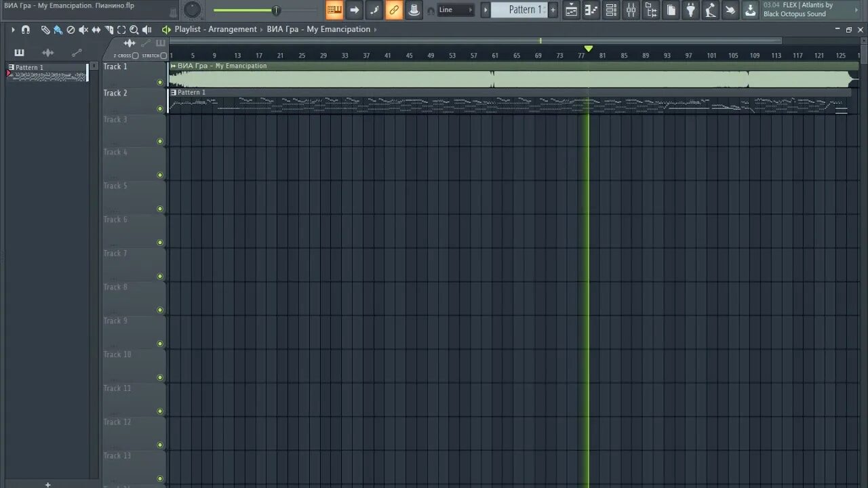Toggle playlist snap magnet

(x=25, y=30)
